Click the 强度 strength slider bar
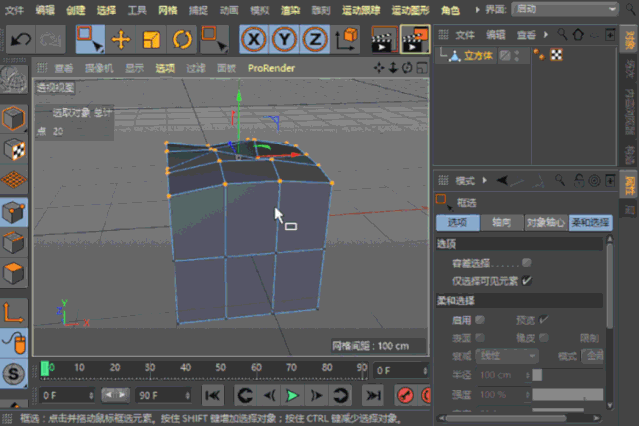This screenshot has width=639, height=426. 568,394
